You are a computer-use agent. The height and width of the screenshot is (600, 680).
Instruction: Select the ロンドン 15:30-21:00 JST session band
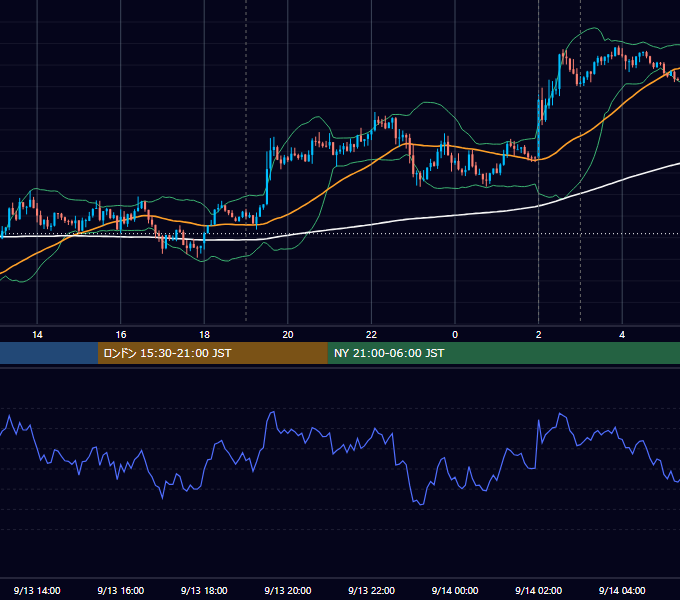click(212, 353)
